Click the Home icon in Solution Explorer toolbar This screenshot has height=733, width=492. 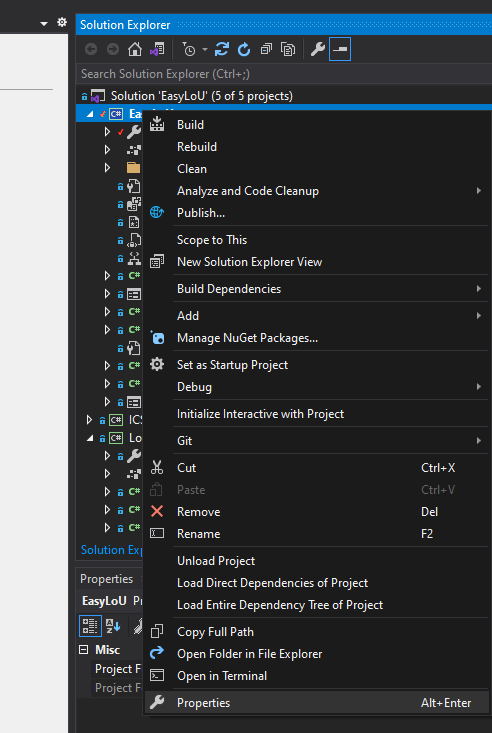135,49
